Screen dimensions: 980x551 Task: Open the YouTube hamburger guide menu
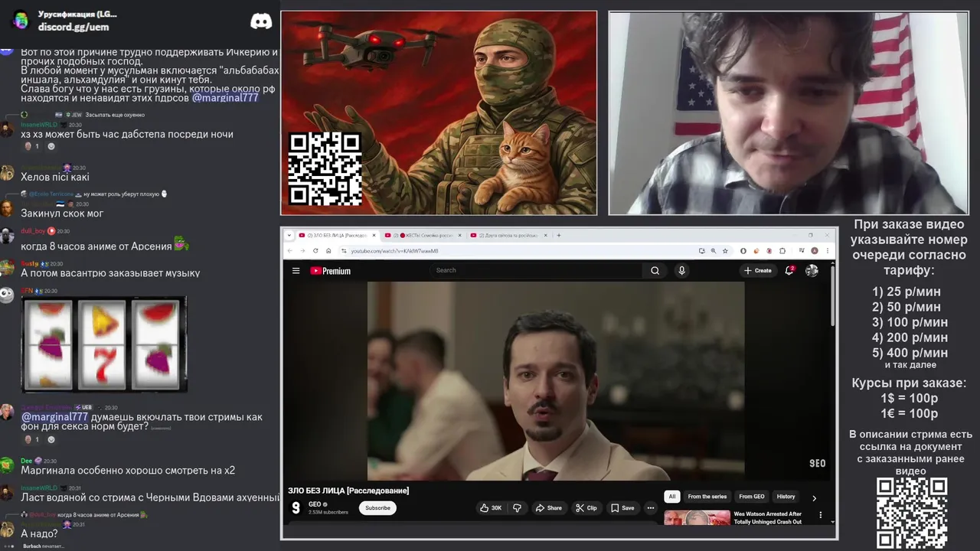(x=296, y=270)
